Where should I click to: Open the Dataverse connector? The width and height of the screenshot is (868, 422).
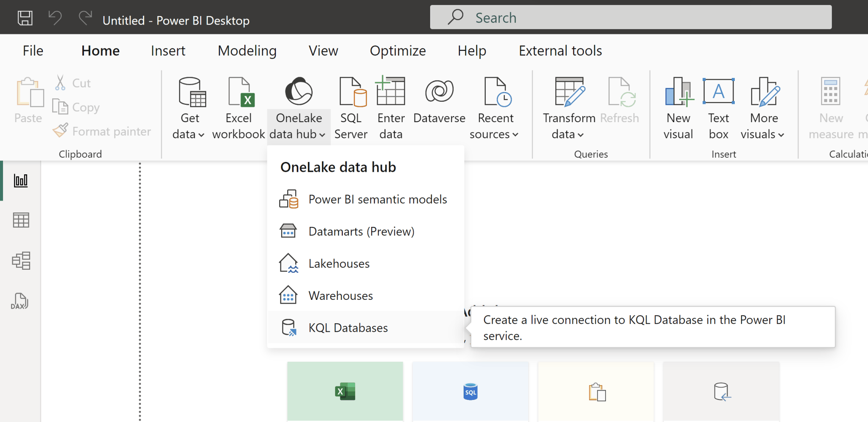click(x=439, y=101)
